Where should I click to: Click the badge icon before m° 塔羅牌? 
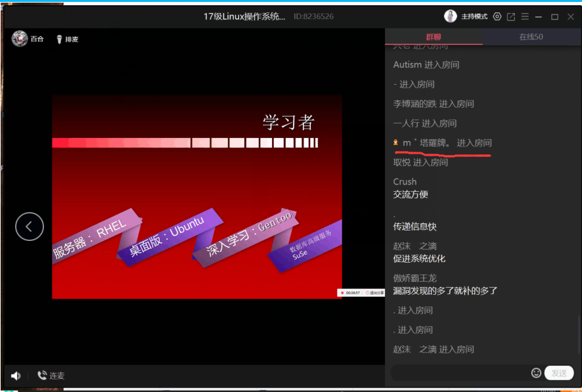tap(395, 142)
